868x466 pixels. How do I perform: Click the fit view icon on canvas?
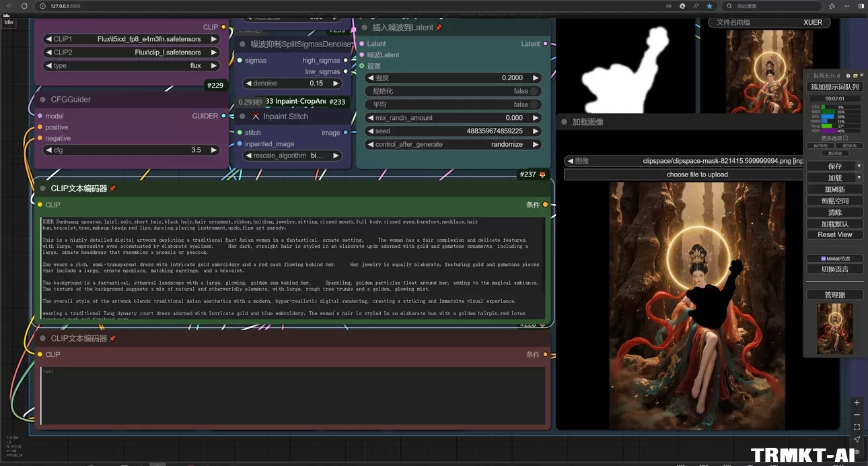[857, 427]
